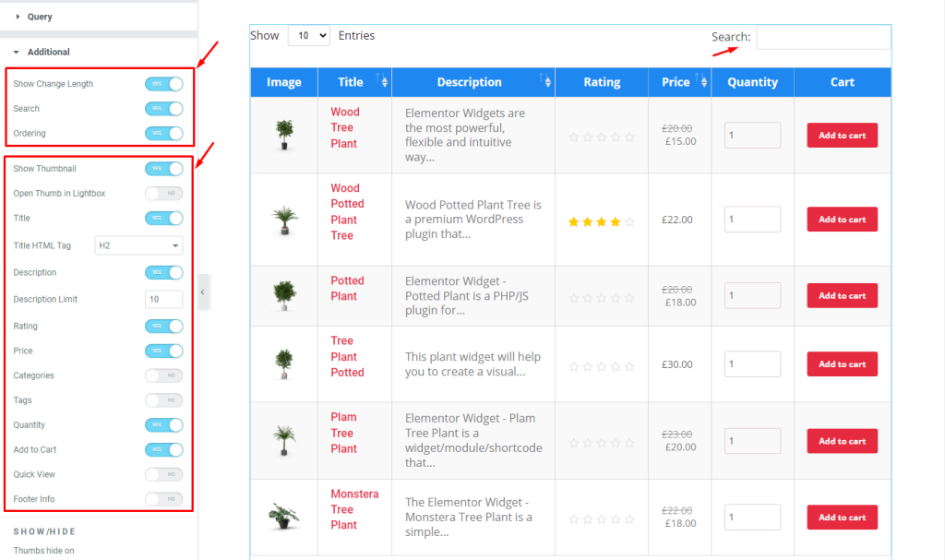Toggle the Description switch

(164, 272)
